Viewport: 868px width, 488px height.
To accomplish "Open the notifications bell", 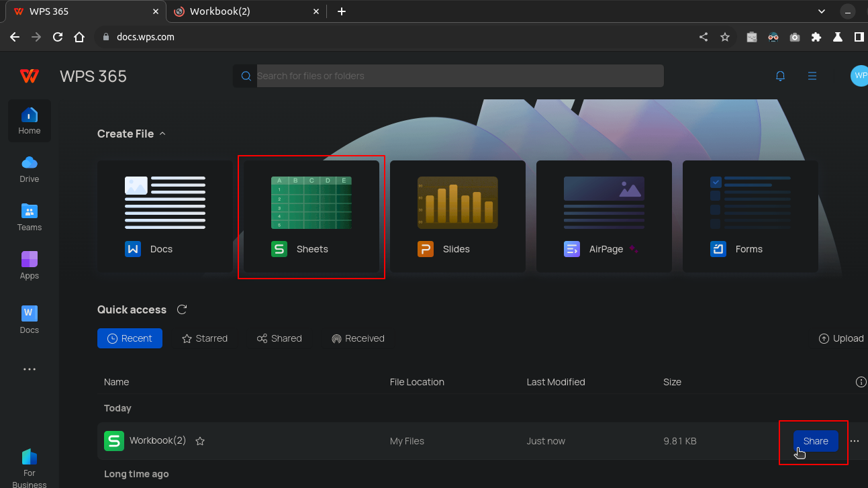I will (780, 76).
